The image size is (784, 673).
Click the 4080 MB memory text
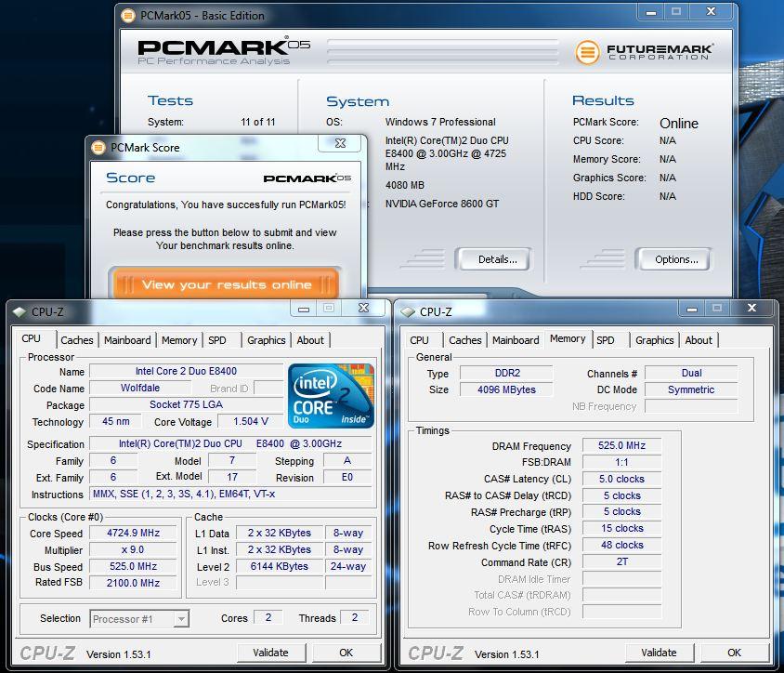tap(404, 185)
